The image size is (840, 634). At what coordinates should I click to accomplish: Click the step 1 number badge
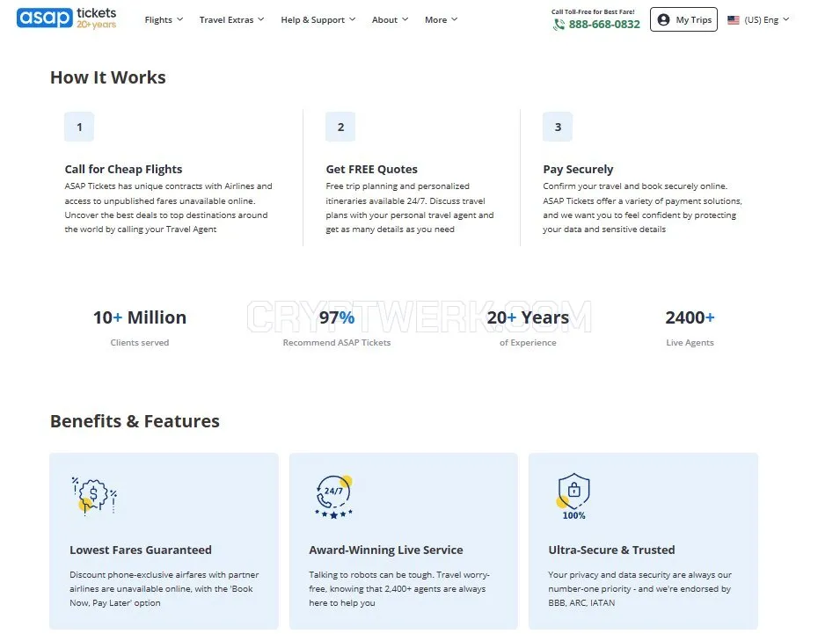tap(79, 127)
